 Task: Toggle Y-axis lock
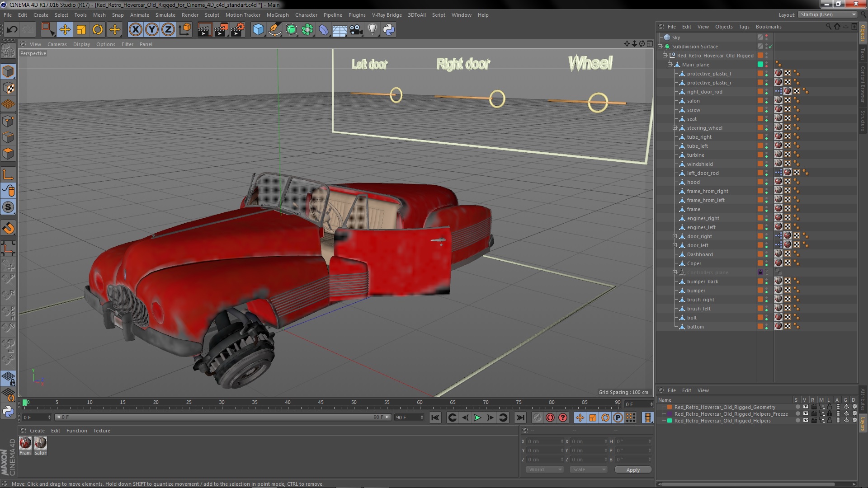point(152,30)
